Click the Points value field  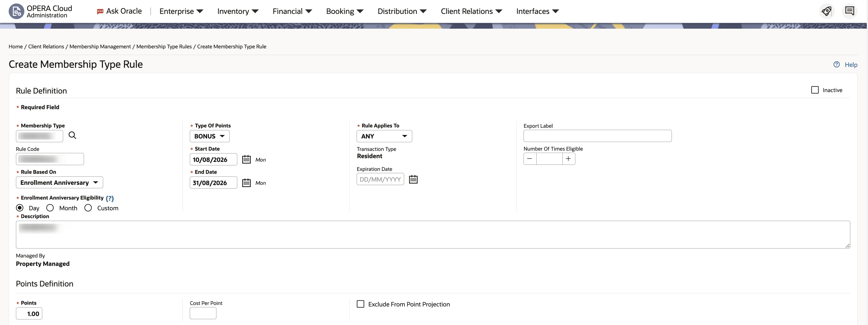pos(29,313)
